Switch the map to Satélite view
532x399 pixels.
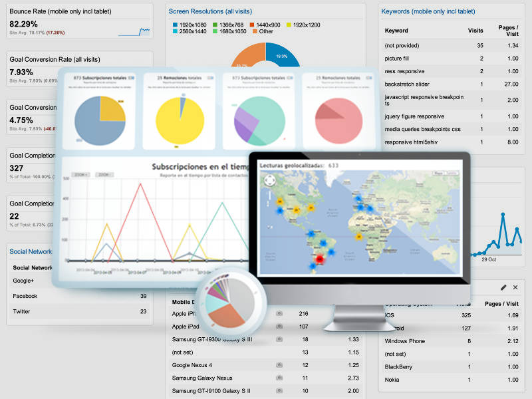point(452,174)
